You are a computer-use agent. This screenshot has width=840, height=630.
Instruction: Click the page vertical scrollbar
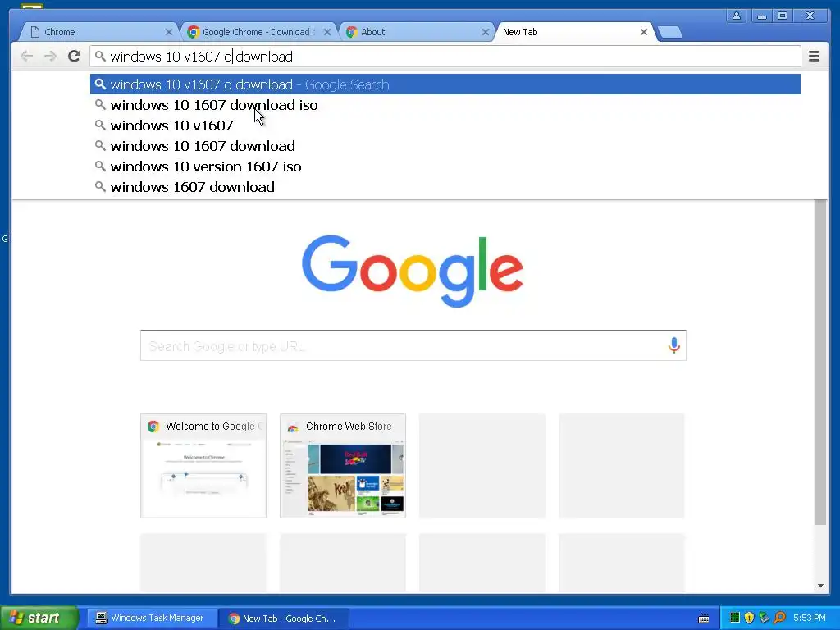click(820, 362)
